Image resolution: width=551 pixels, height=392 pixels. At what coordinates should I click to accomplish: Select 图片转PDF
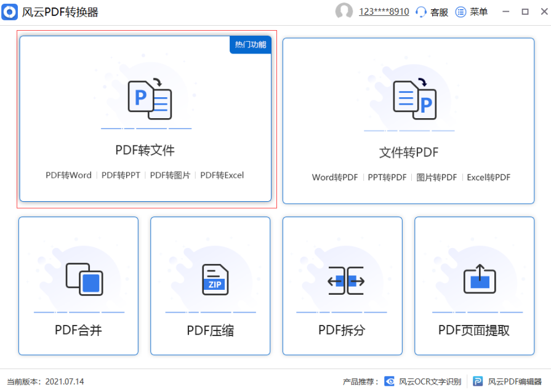[436, 177]
